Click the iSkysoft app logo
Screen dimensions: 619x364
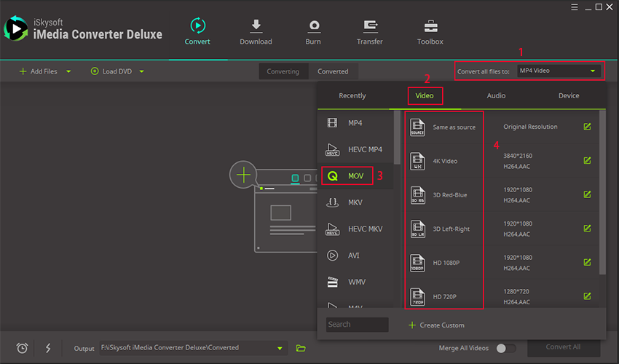[15, 28]
